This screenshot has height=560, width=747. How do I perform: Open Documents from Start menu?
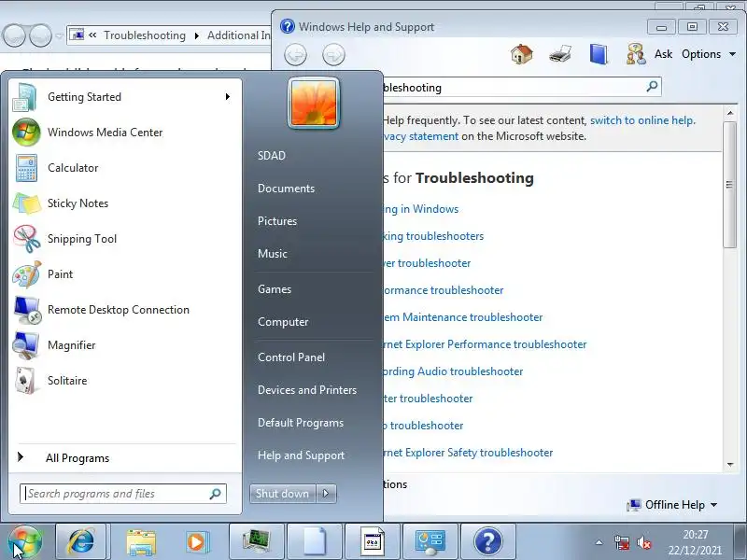(286, 189)
